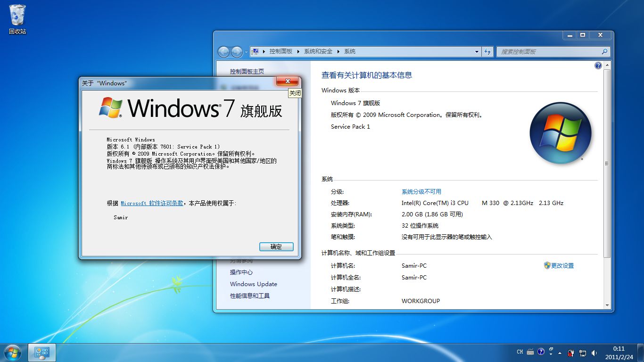
Task: Click the power plug tray icon
Action: pos(571,353)
